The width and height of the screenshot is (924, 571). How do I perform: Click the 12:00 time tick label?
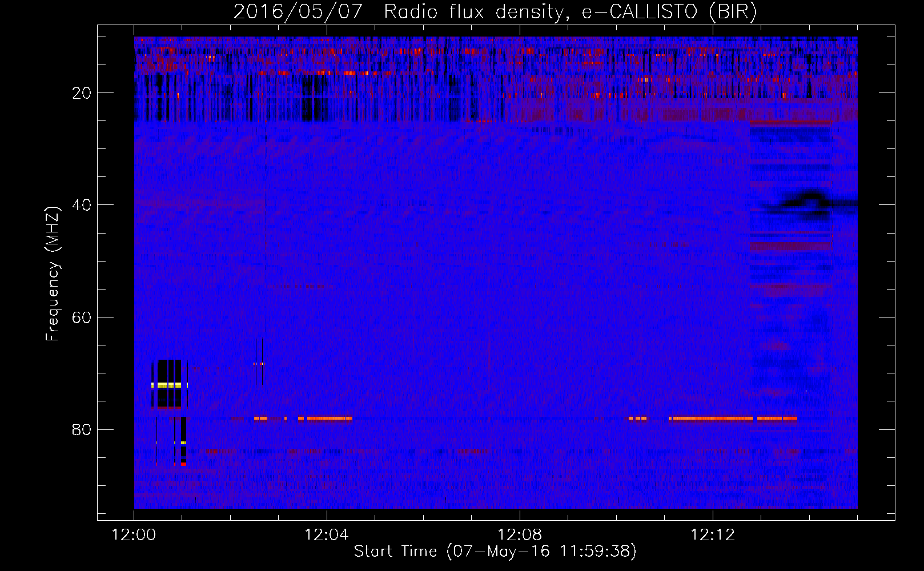[x=134, y=535]
